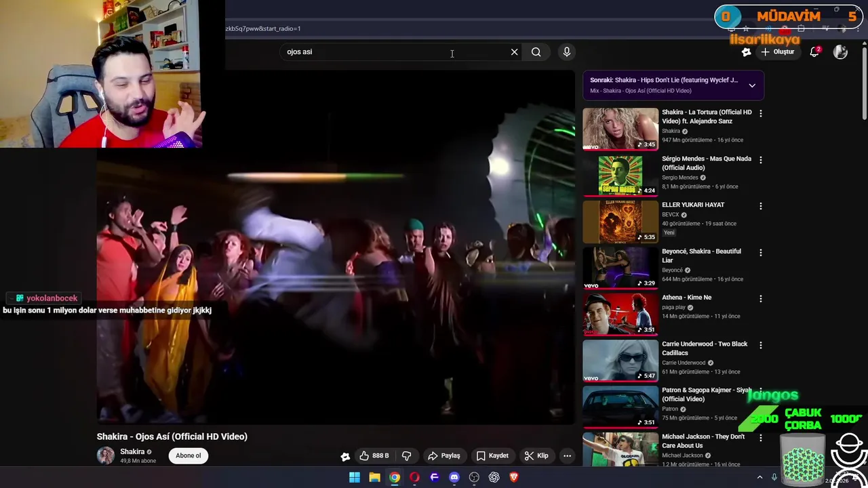
Task: Save the video with Kaydet
Action: (492, 455)
